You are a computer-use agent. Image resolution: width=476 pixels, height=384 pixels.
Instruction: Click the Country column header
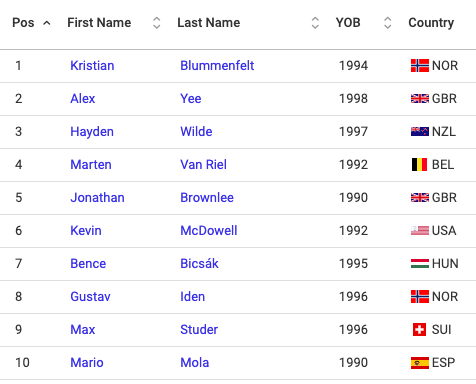click(x=431, y=23)
